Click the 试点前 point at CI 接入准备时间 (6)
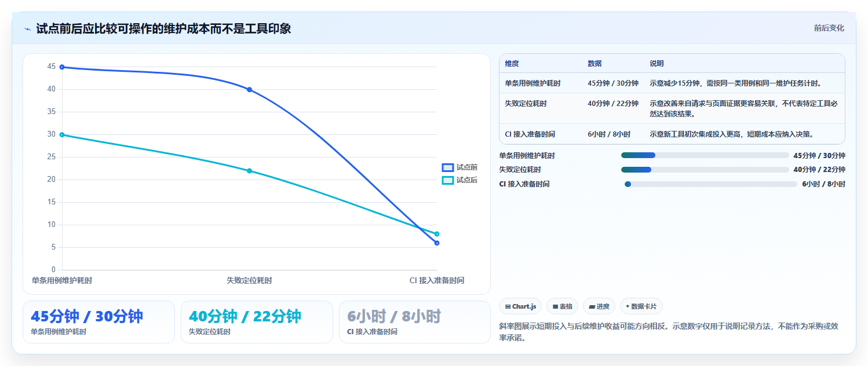Screen dimensions: 868x366 point(437,243)
